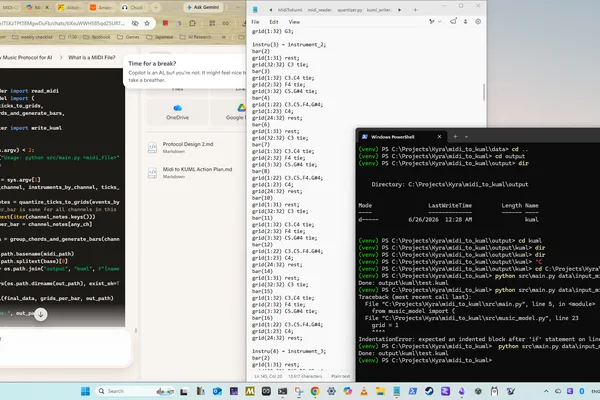Bookmark this page with the star icon

coord(147,23)
